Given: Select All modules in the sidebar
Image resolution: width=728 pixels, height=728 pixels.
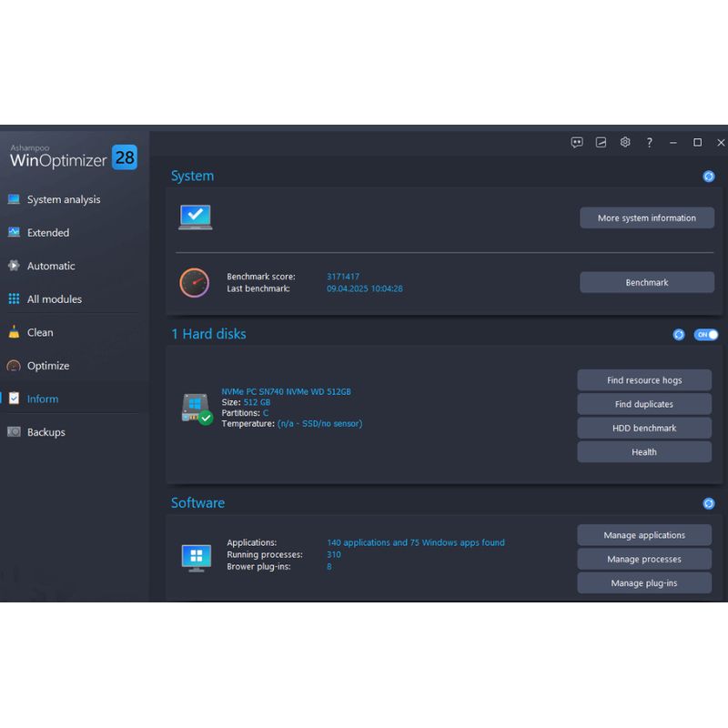Looking at the screenshot, I should pyautogui.click(x=54, y=299).
